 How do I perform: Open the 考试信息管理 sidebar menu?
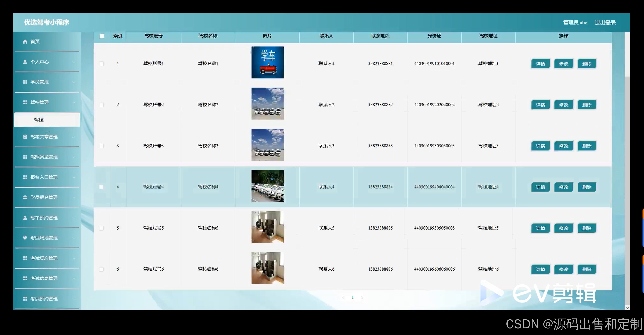[44, 278]
